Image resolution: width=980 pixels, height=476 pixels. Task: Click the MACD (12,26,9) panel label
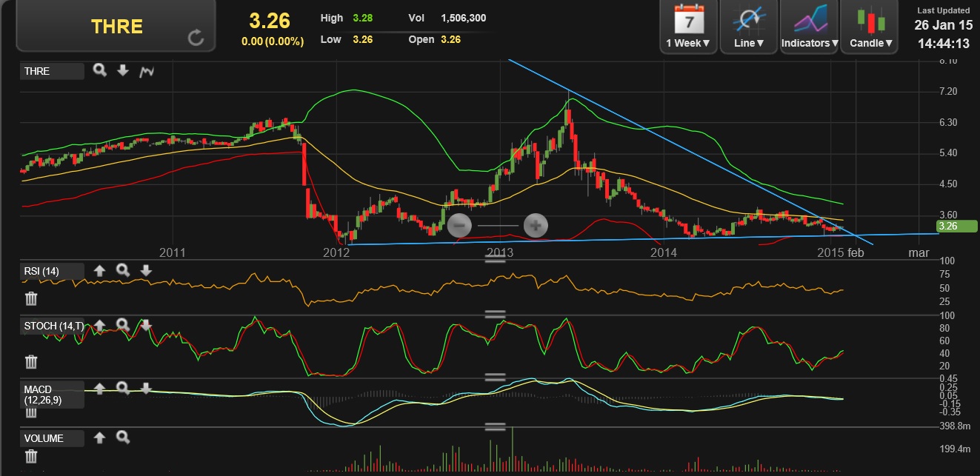coord(52,394)
